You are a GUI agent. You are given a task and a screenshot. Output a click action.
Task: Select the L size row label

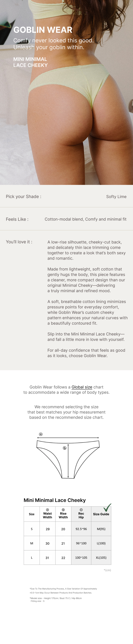point(32,557)
